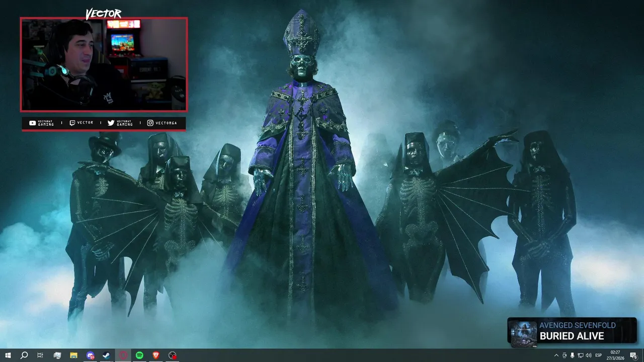Click the Instagram icon in the social bar

tap(150, 123)
